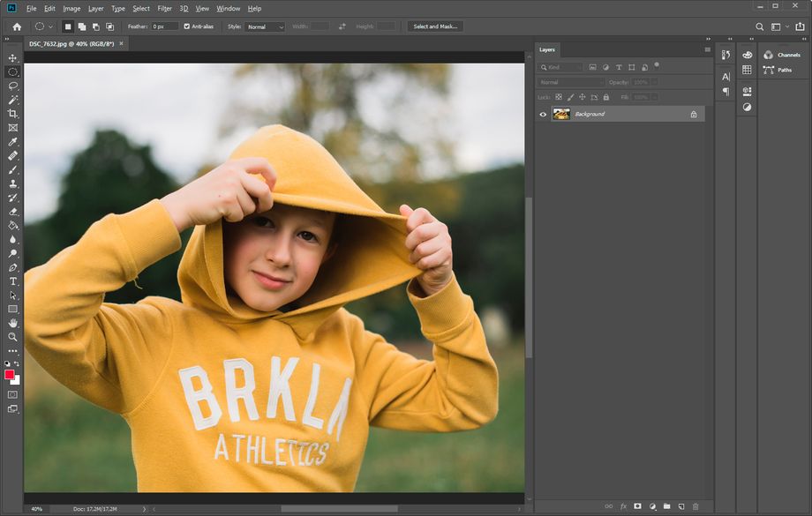
Task: Select the Crop tool
Action: click(12, 115)
